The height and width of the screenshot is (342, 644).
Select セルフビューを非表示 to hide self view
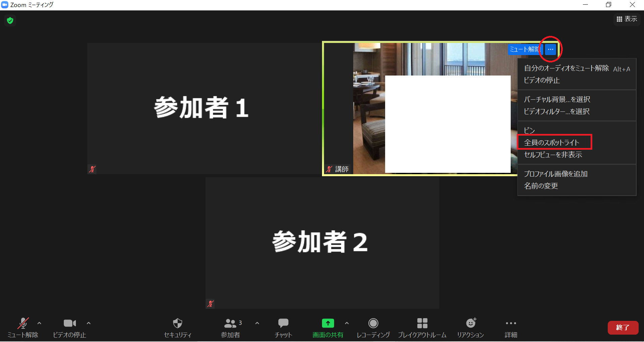(x=553, y=155)
